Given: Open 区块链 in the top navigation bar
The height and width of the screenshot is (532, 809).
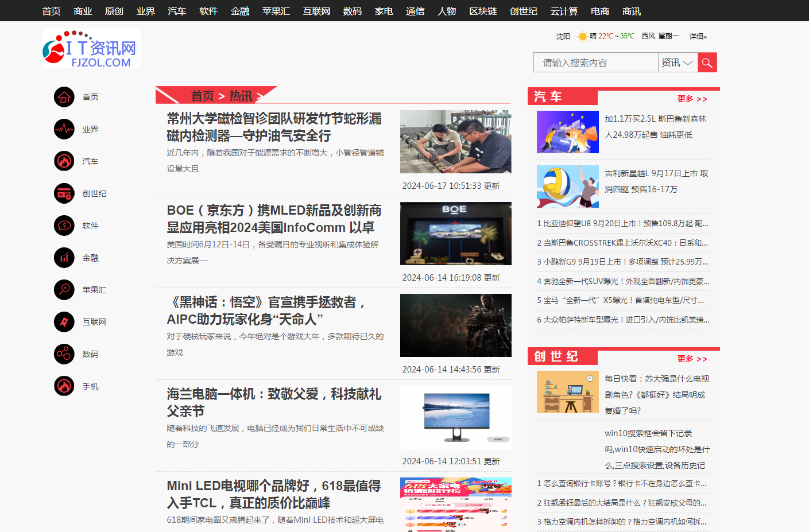Looking at the screenshot, I should (x=483, y=11).
